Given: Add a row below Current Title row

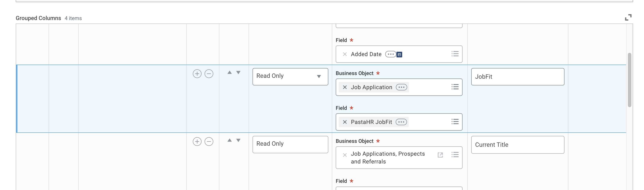Looking at the screenshot, I should click(x=197, y=142).
